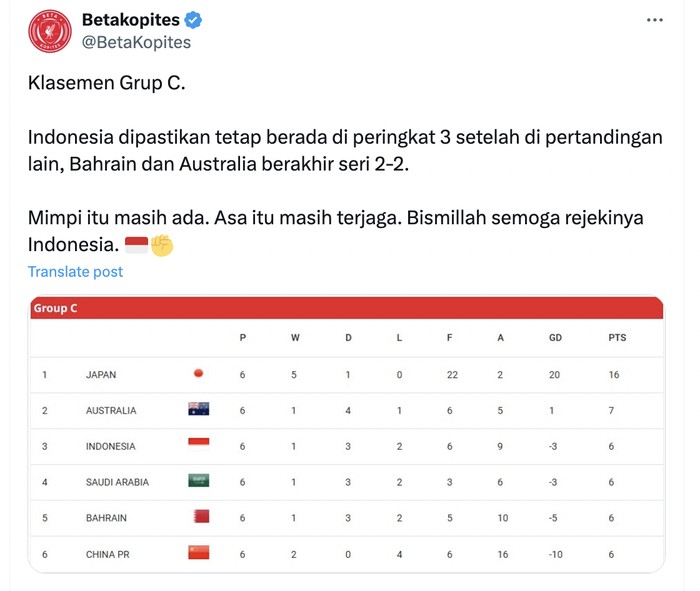Click the Bahrain flag icon
Screen dimensions: 700x591
198,516
